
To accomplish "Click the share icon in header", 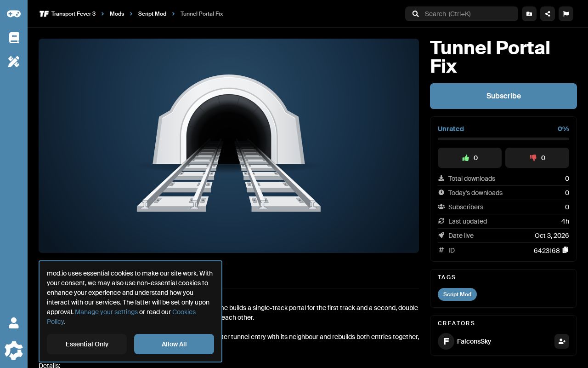I will pyautogui.click(x=548, y=14).
